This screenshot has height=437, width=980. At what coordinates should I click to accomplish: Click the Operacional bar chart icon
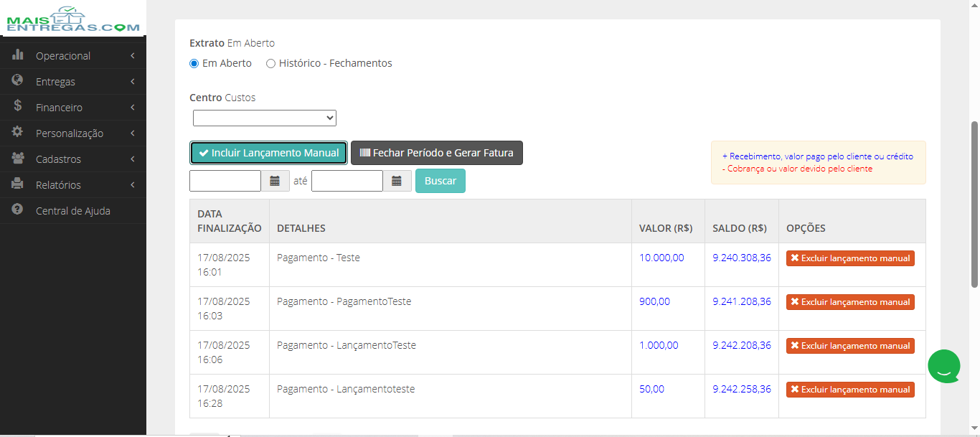[18, 55]
